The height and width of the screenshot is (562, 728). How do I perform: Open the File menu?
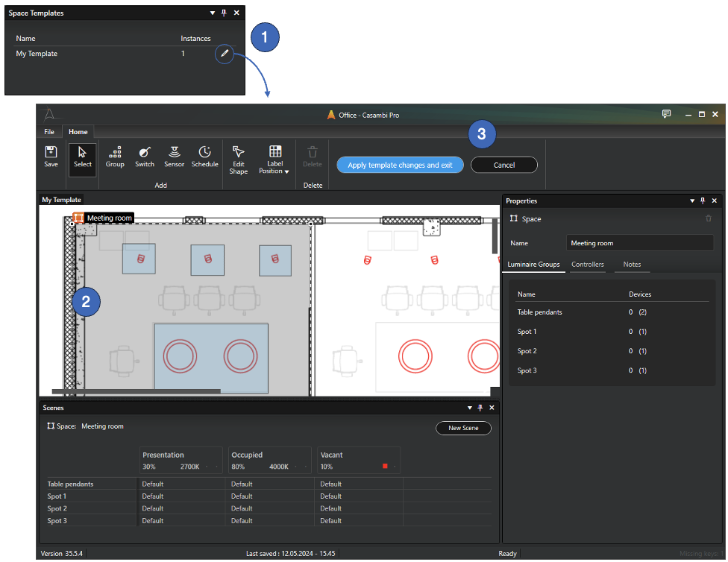pyautogui.click(x=48, y=131)
